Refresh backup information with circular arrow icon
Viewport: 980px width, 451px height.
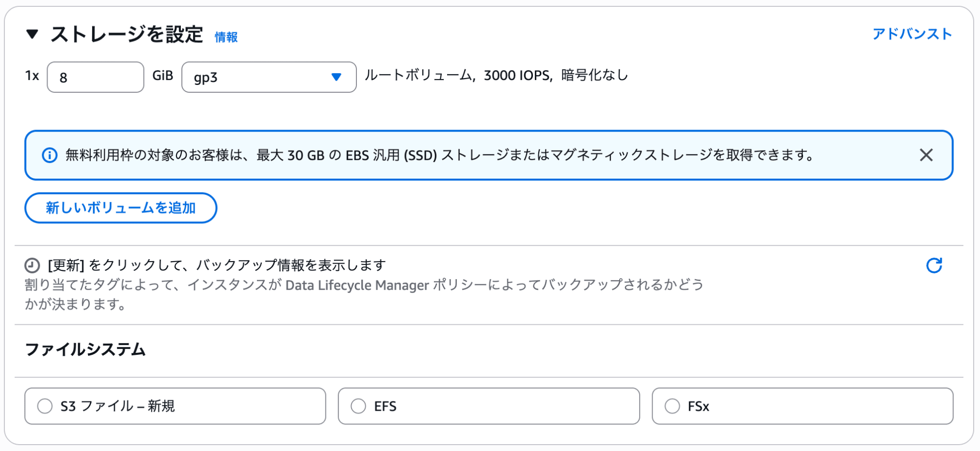click(934, 265)
